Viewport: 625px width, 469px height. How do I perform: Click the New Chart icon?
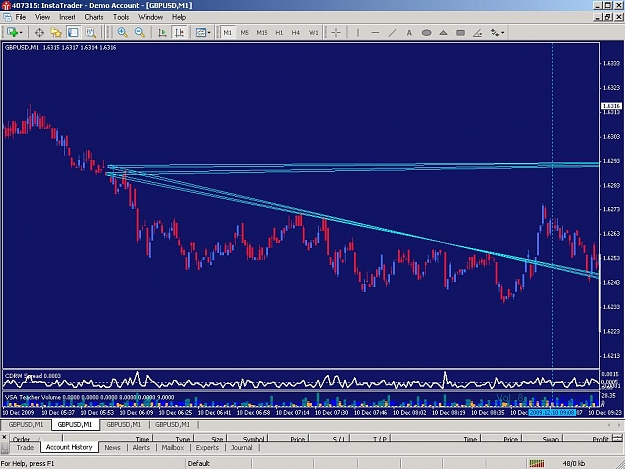point(12,32)
